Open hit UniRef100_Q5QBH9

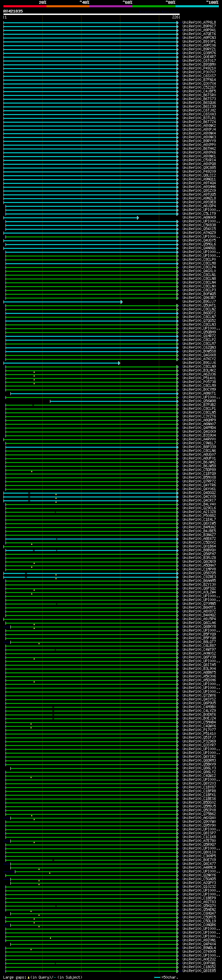tap(199, 332)
